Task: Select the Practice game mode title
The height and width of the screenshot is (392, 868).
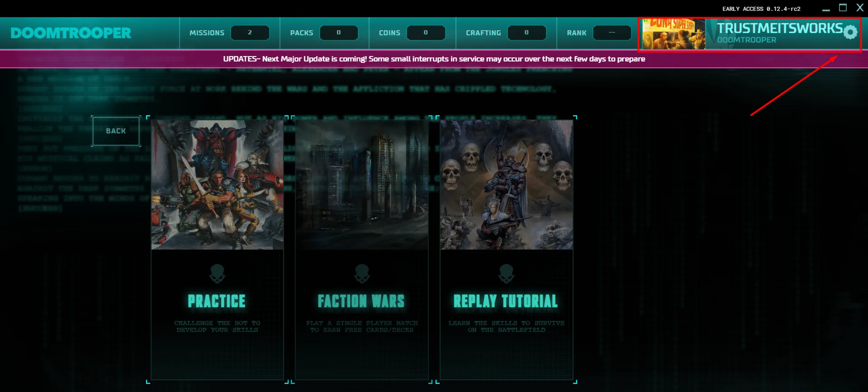Action: click(217, 301)
